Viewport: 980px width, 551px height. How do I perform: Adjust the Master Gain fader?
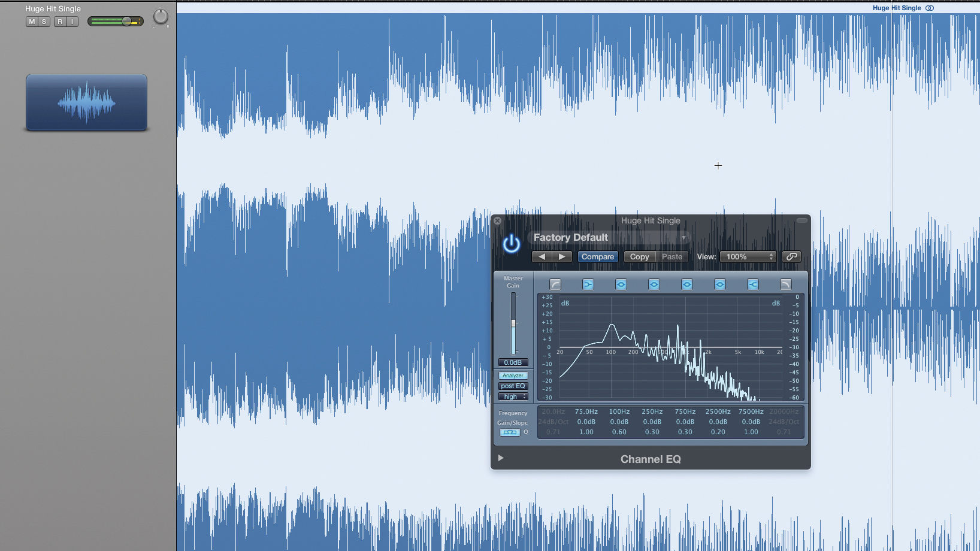coord(513,323)
